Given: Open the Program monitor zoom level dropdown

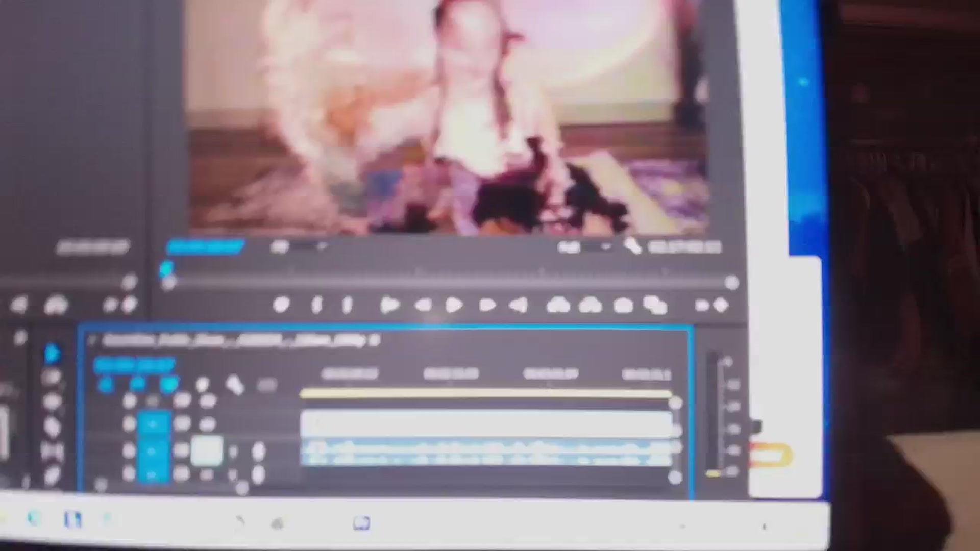Looking at the screenshot, I should (299, 247).
